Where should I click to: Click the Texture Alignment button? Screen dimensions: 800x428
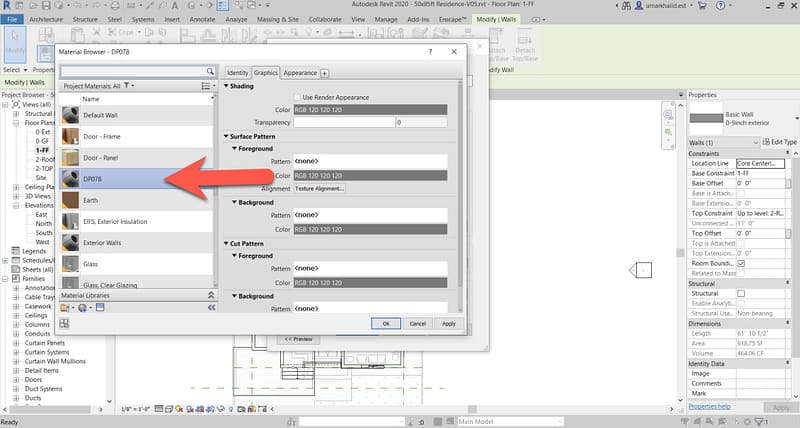(319, 188)
